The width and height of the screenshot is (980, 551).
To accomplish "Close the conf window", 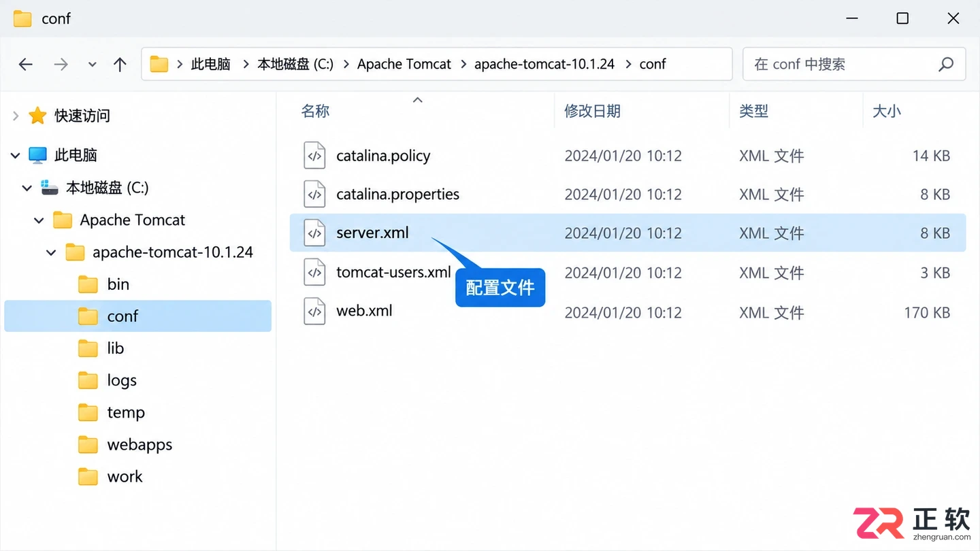I will 953,18.
